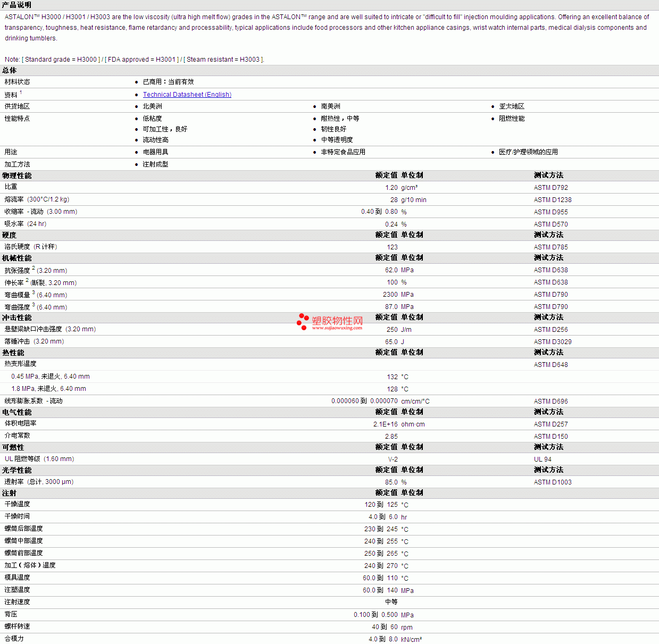
Task: Click the 耐热性，中等 feature entry
Action: (340, 119)
